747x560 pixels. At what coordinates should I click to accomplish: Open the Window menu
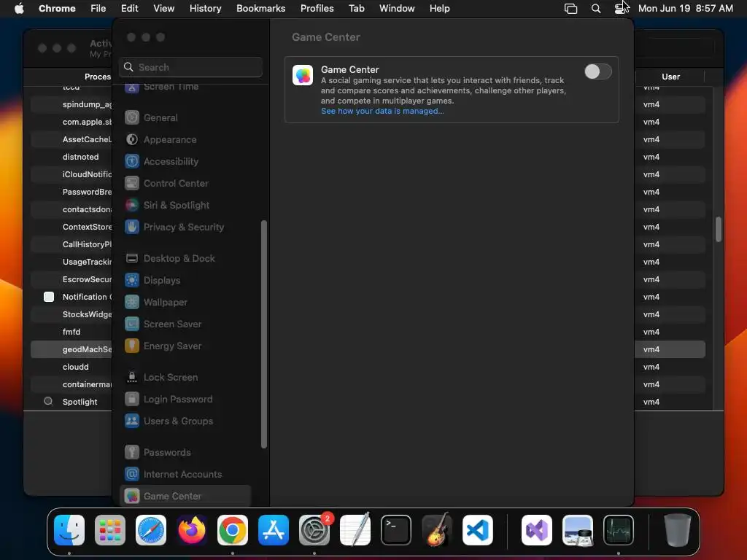[x=397, y=9]
